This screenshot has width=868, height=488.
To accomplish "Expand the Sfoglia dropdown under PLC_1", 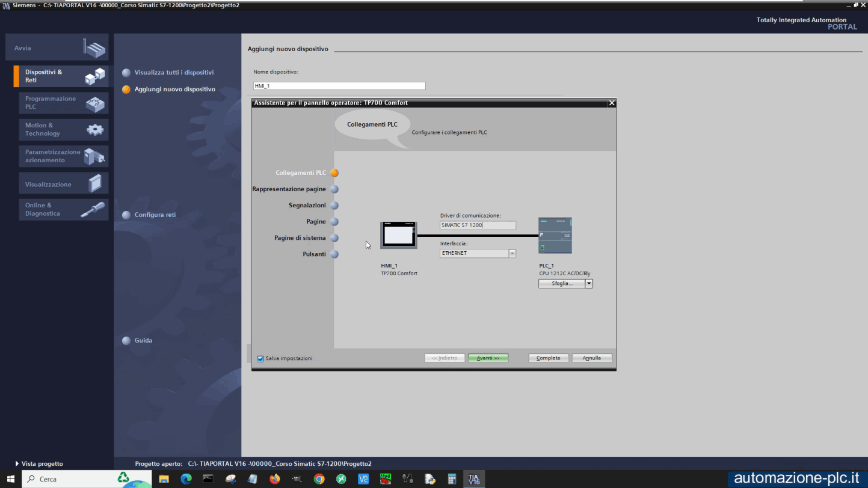I will [x=589, y=283].
